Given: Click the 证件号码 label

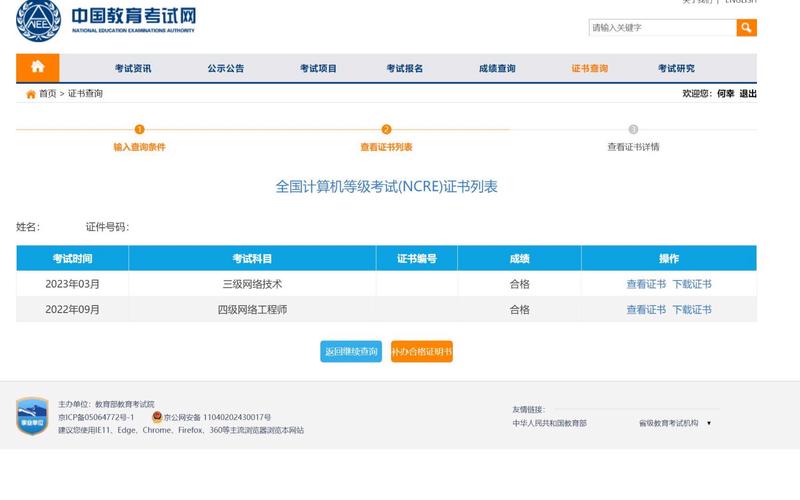Looking at the screenshot, I should [x=107, y=227].
